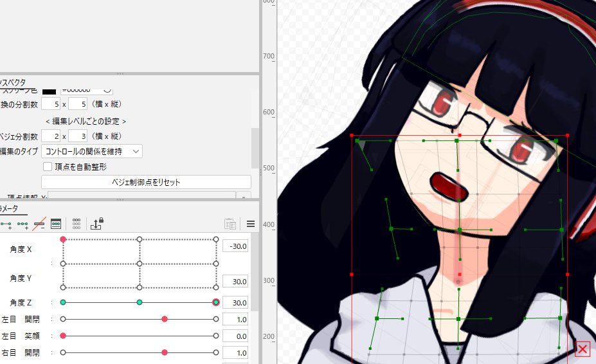Screen dimensions: 596x364
Task: Click the ベジェ分割数 horizontal field showing 2
Action: pos(51,136)
